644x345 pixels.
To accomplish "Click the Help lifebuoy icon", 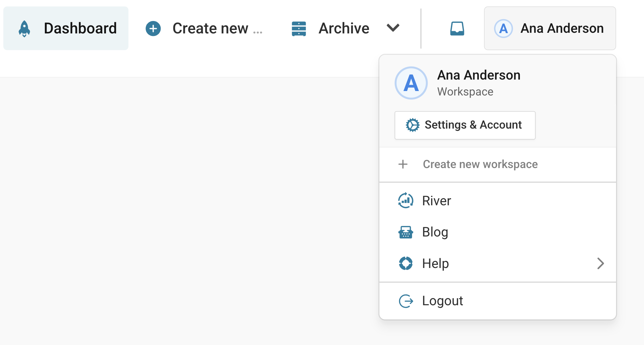I will (x=406, y=263).
